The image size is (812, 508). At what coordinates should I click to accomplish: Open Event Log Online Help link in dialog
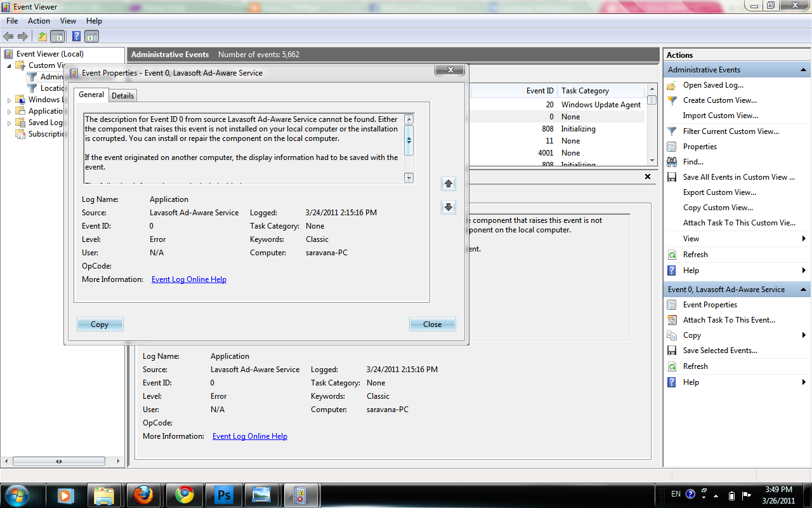[x=189, y=279]
